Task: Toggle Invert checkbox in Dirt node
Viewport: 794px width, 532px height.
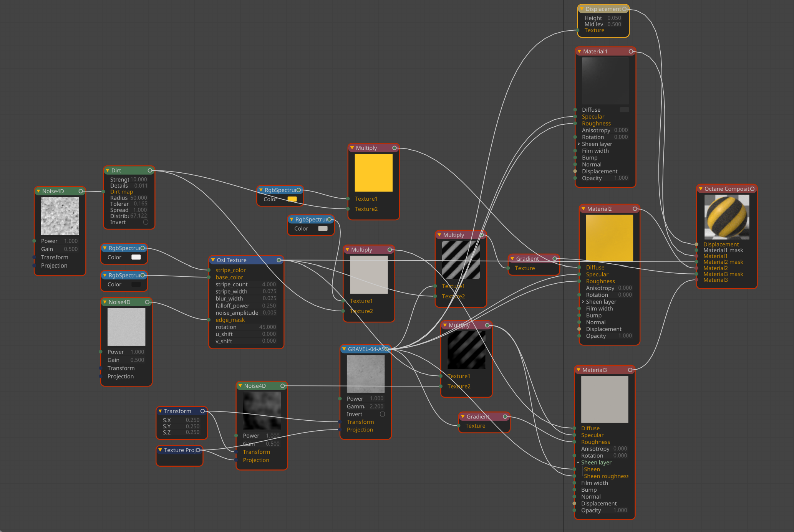Action: point(146,222)
